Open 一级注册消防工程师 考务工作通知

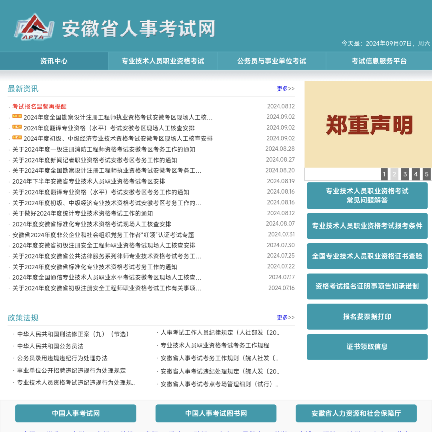coord(104,149)
